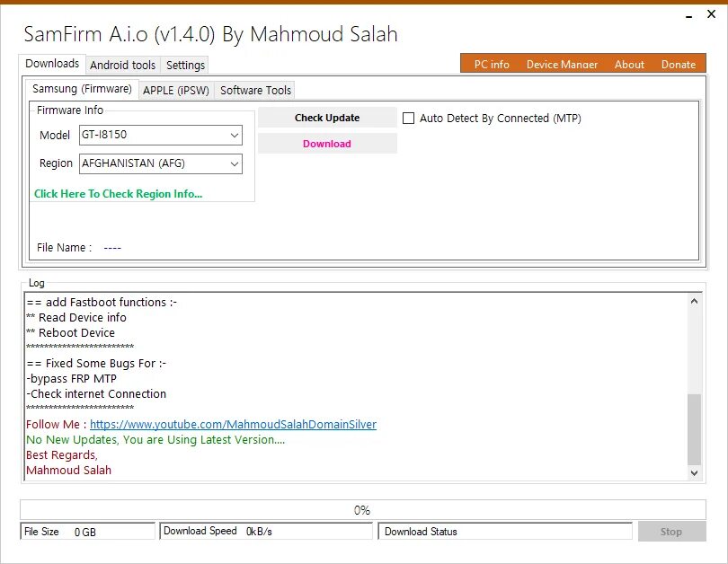The width and height of the screenshot is (728, 564).
Task: Click the Download Speed 0kB/s field
Action: tap(266, 531)
